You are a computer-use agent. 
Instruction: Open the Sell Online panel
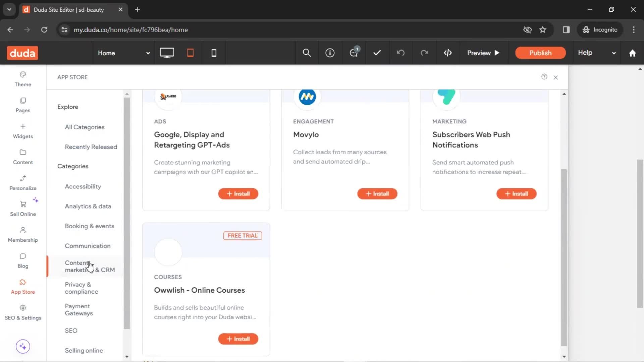tap(23, 208)
